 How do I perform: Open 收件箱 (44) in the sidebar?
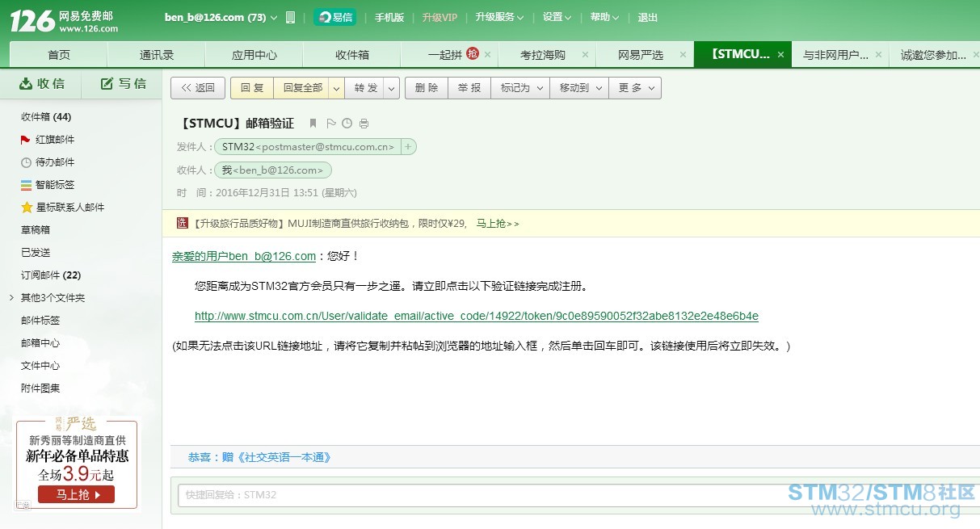point(46,117)
